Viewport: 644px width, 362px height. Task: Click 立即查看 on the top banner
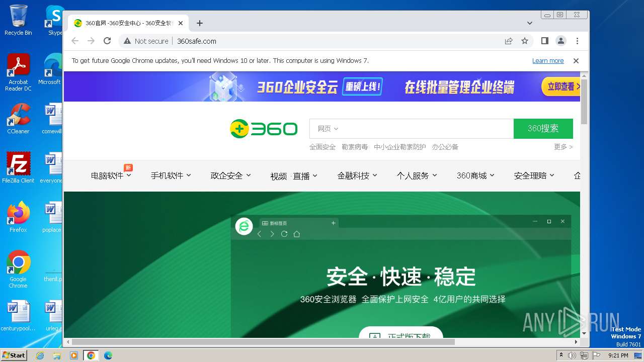pyautogui.click(x=561, y=86)
